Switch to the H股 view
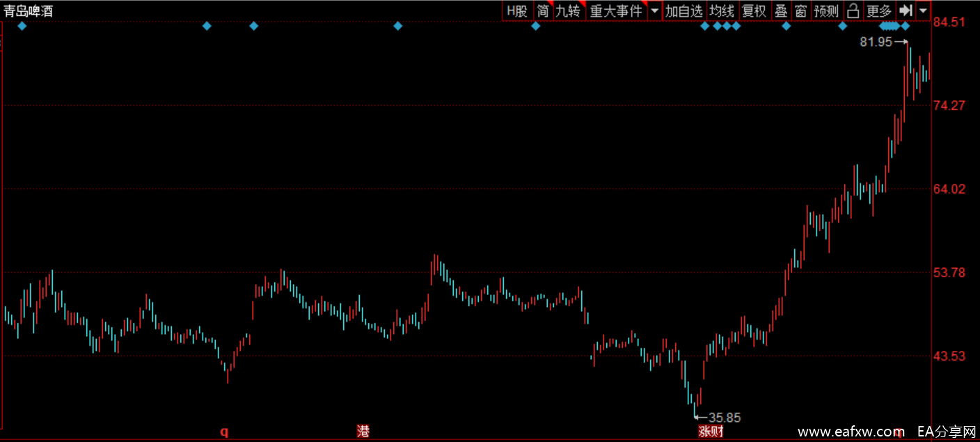The width and height of the screenshot is (980, 442). coord(517,11)
